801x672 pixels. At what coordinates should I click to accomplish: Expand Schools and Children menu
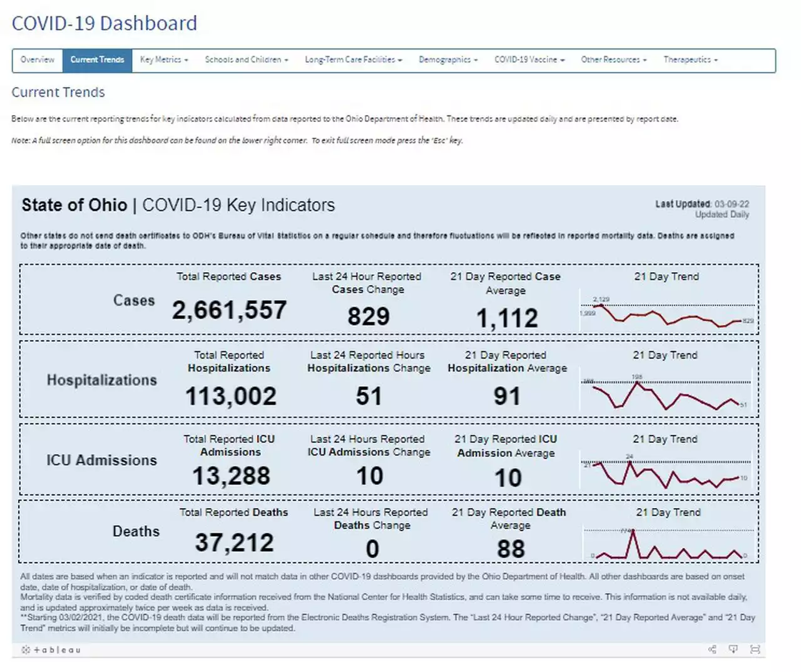[247, 60]
